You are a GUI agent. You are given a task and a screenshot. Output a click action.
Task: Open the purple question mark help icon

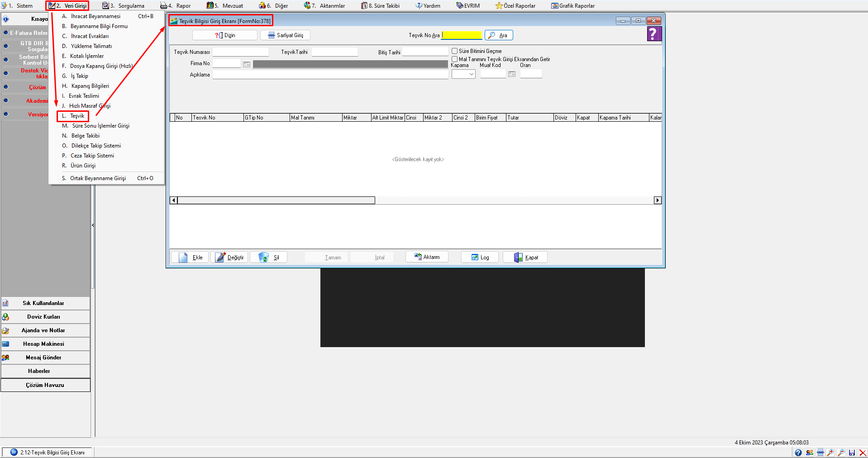tap(654, 34)
